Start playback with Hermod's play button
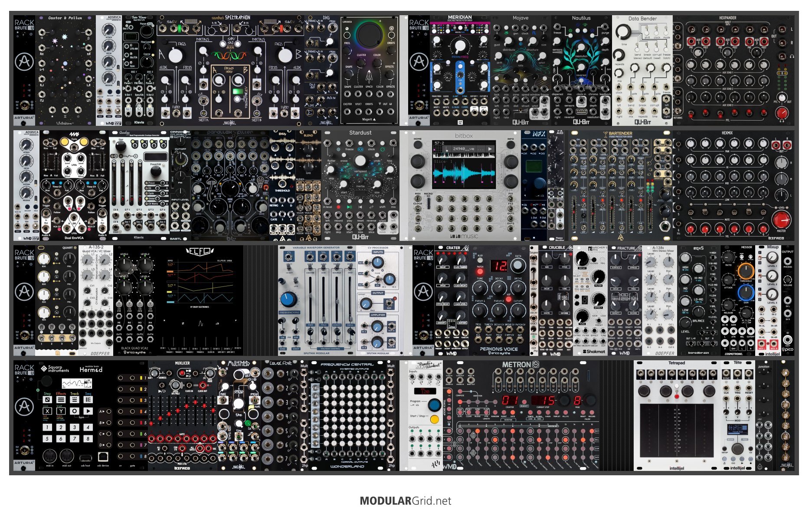 (x=88, y=411)
